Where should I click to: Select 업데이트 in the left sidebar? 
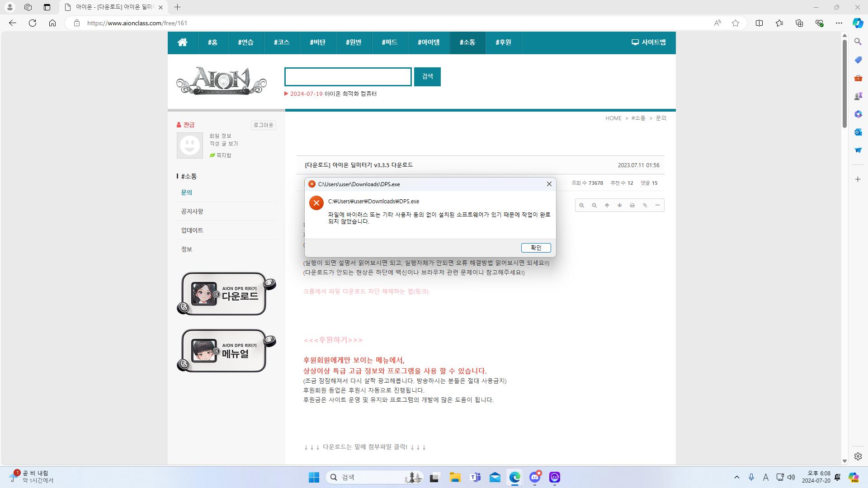(192, 230)
